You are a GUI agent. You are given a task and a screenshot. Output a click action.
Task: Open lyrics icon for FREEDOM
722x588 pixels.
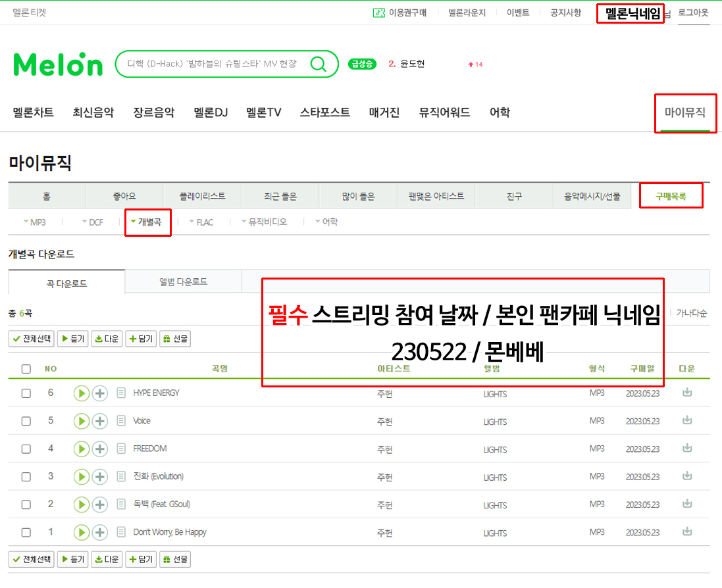(x=121, y=449)
